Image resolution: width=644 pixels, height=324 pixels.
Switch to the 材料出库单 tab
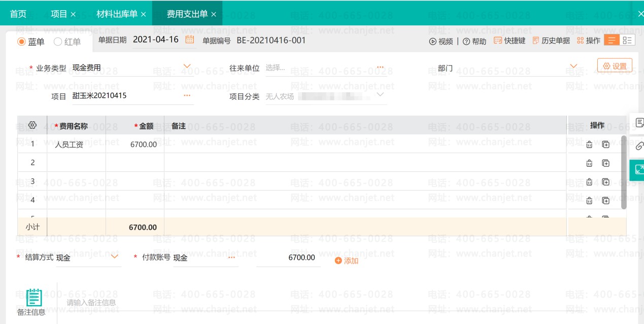pos(117,14)
